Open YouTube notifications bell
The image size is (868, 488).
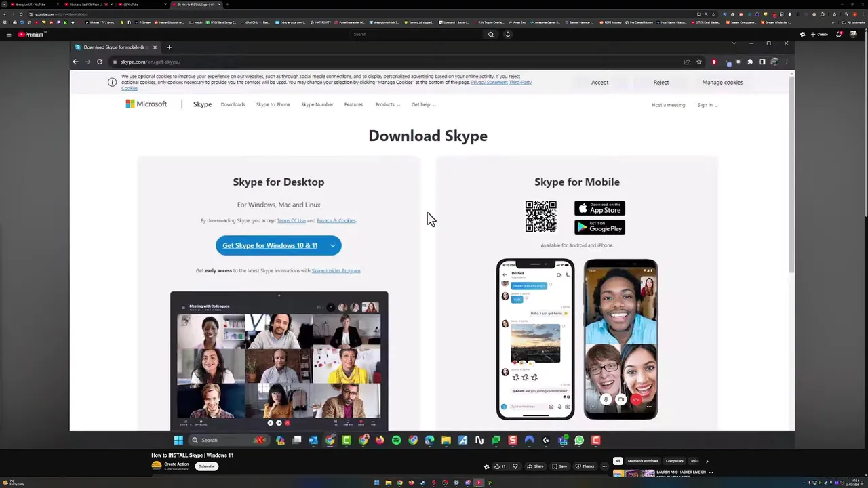[x=840, y=34]
